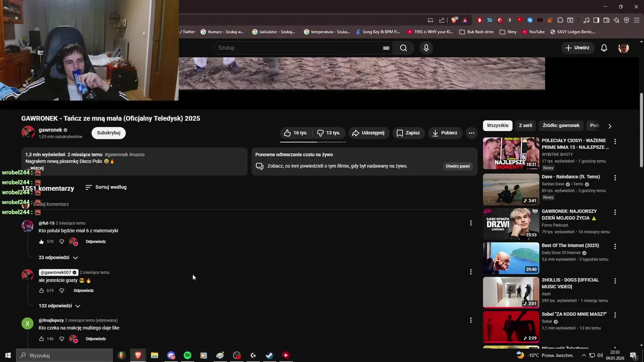644x362 pixels.
Task: Click the Udostępnij share button
Action: tap(368, 133)
